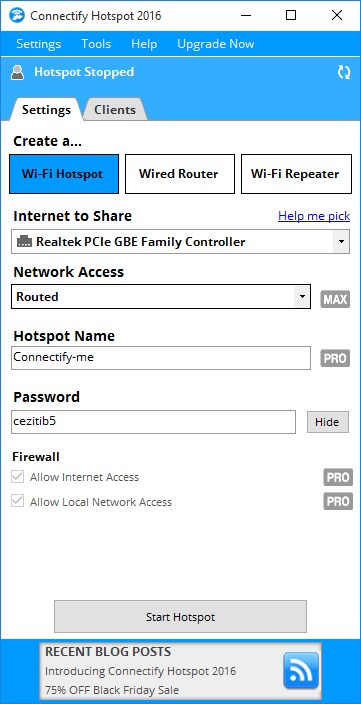Switch to the Clients tab
Viewport: 361px width, 704px height.
point(115,110)
